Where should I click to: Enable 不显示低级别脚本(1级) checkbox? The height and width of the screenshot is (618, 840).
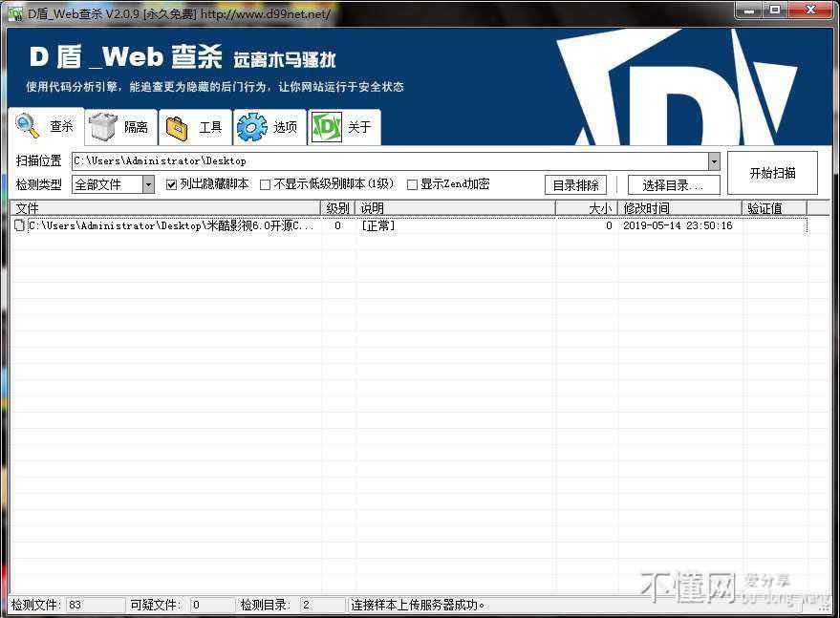point(266,184)
